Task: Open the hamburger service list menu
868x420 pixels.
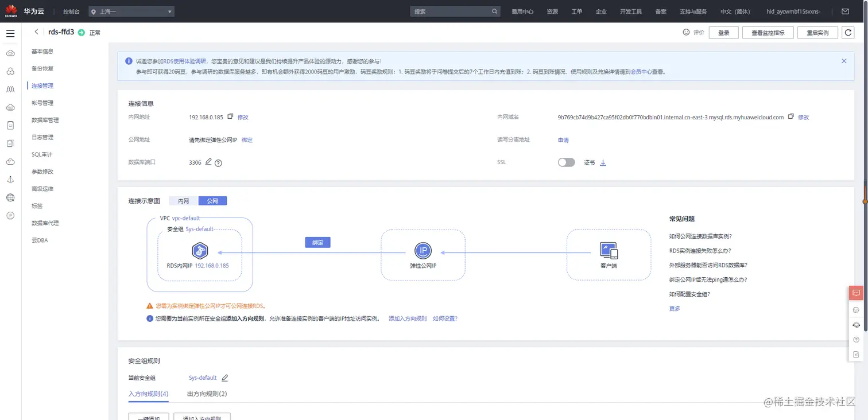Action: 10,34
